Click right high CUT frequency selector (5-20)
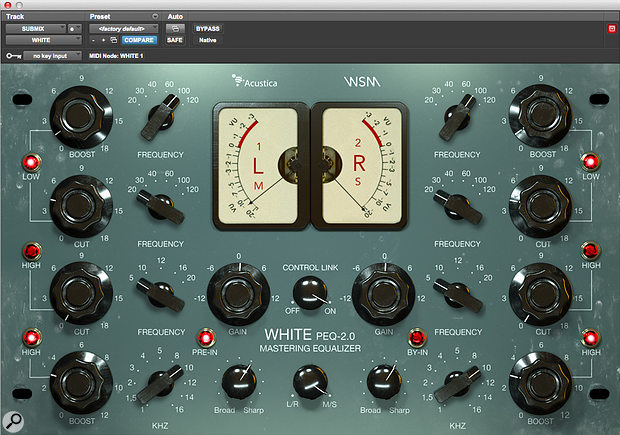Image resolution: width=620 pixels, height=435 pixels. point(457,294)
